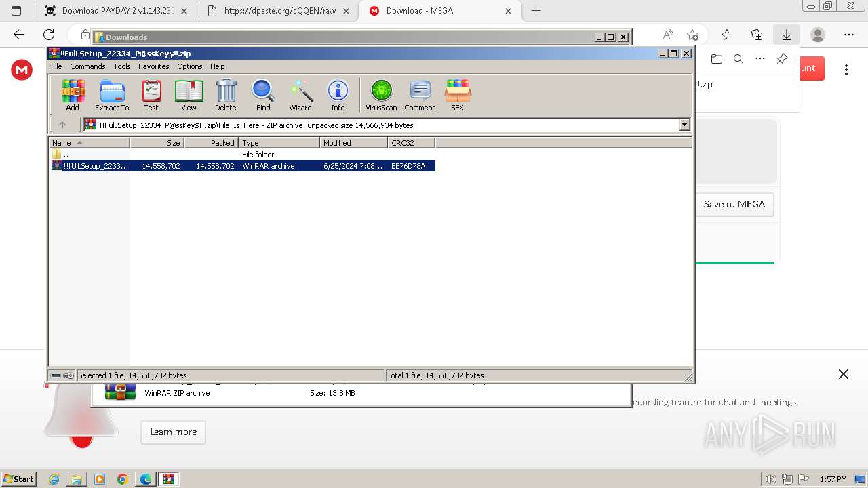
Task: Refresh the browser page
Action: coord(49,35)
